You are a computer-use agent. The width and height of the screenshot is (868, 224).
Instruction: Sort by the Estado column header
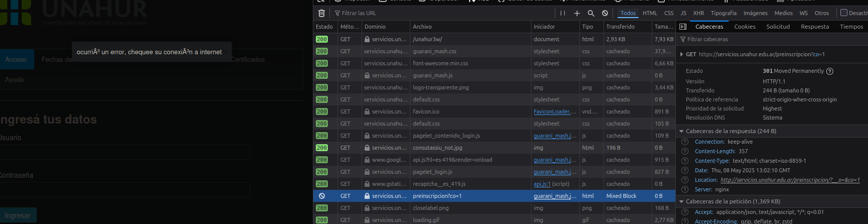coord(325,27)
